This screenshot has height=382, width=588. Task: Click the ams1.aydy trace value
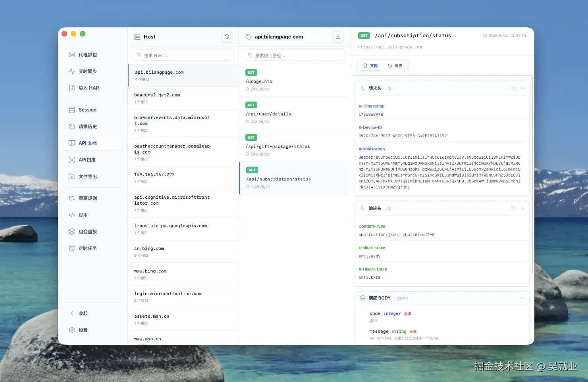coord(370,256)
